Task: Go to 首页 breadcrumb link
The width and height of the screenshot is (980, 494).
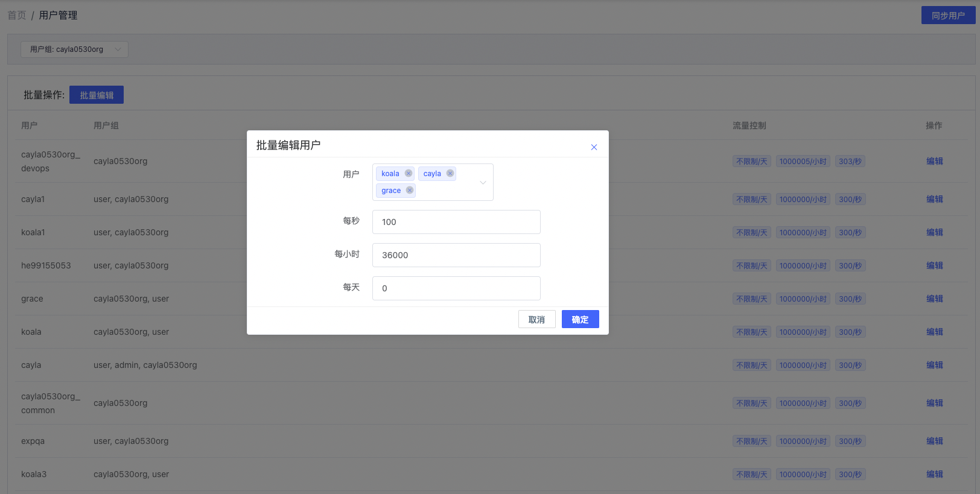Action: (x=17, y=15)
